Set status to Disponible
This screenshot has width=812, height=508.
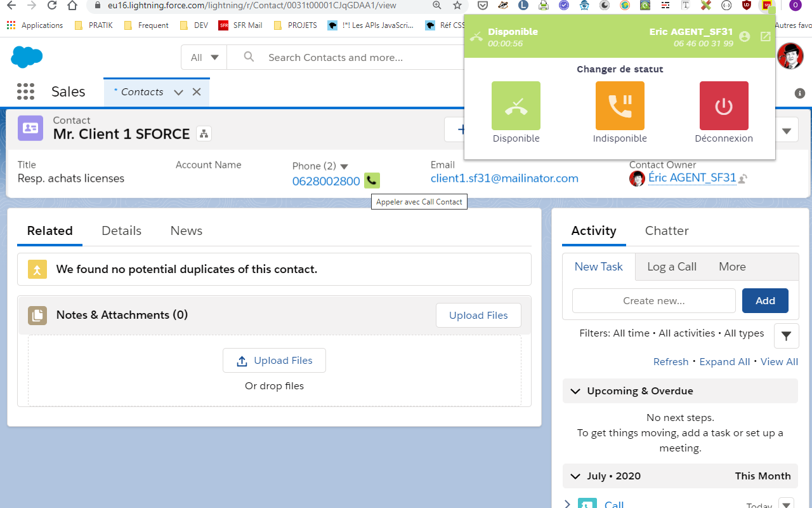(x=516, y=106)
